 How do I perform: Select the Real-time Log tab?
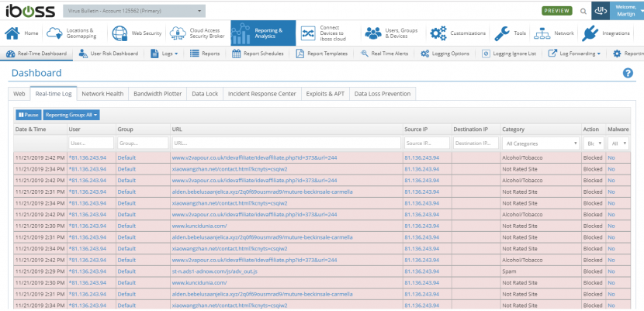[54, 94]
